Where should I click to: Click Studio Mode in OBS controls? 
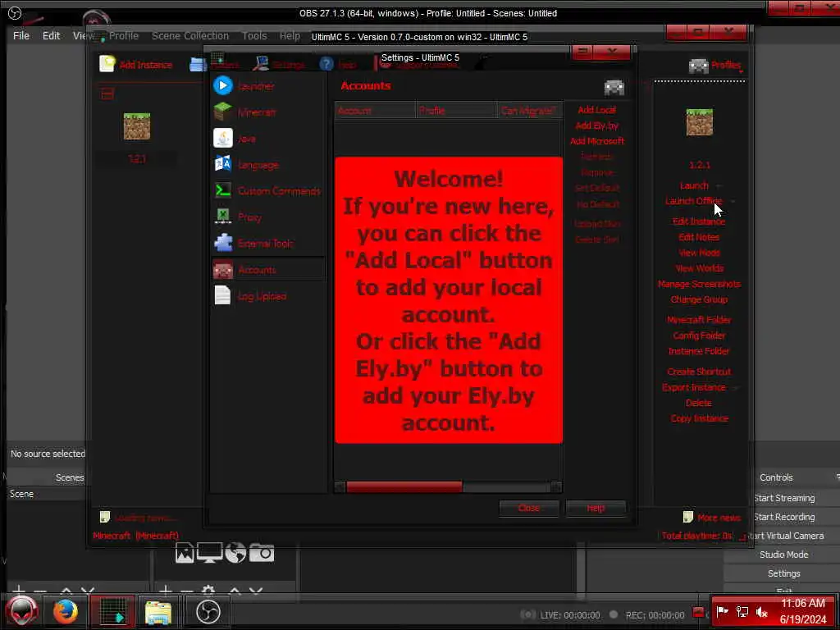[x=783, y=555]
